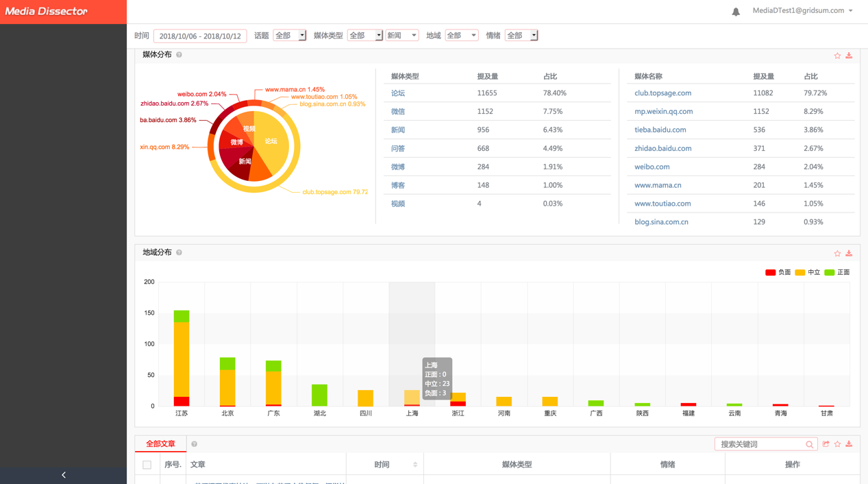This screenshot has width=868, height=484.
Task: Open club.topsage.com in media name table
Action: [662, 93]
